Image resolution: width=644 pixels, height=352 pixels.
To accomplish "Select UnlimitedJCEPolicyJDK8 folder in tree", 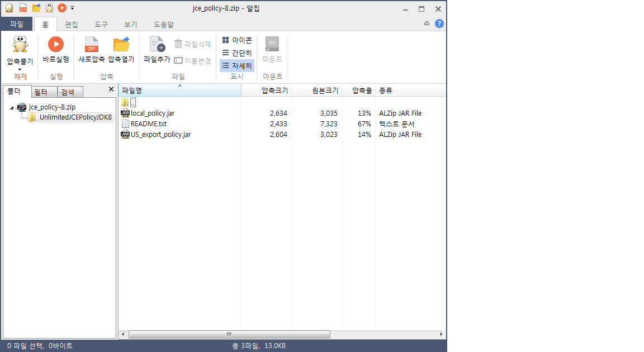I will (75, 117).
